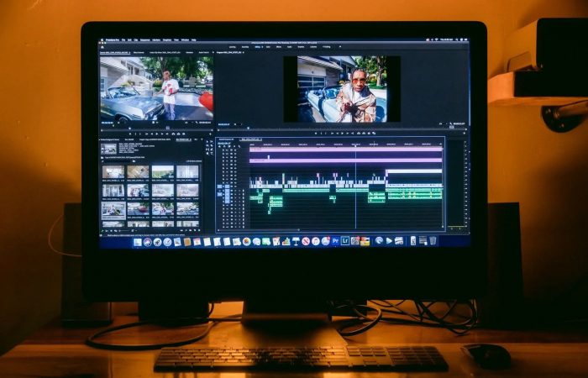Open Safari from the Dock
Viewport: 588px width, 378px height.
(x=167, y=242)
